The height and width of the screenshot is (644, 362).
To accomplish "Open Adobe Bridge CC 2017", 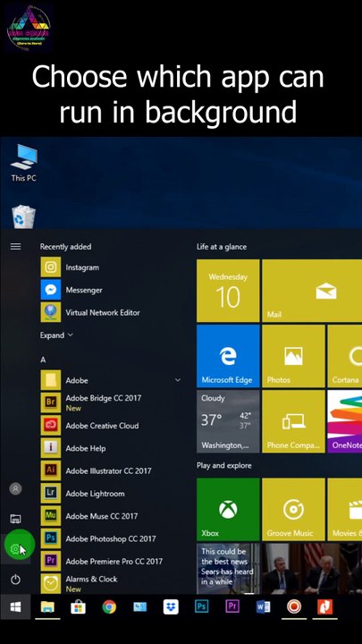I will [x=111, y=402].
